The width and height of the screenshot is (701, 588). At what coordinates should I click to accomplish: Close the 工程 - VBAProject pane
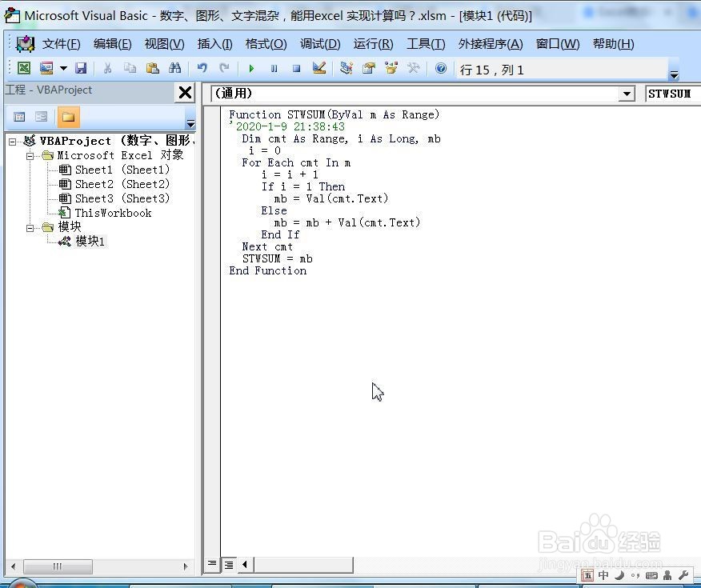[x=185, y=93]
